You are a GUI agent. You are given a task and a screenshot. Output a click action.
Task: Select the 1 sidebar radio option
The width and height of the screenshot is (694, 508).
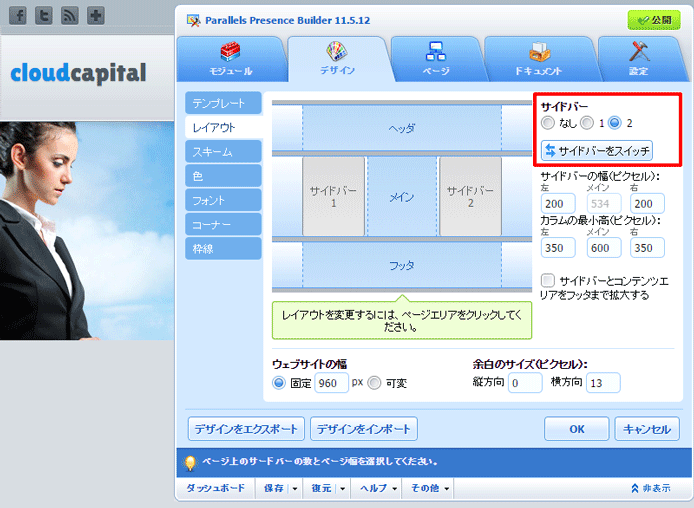click(587, 123)
